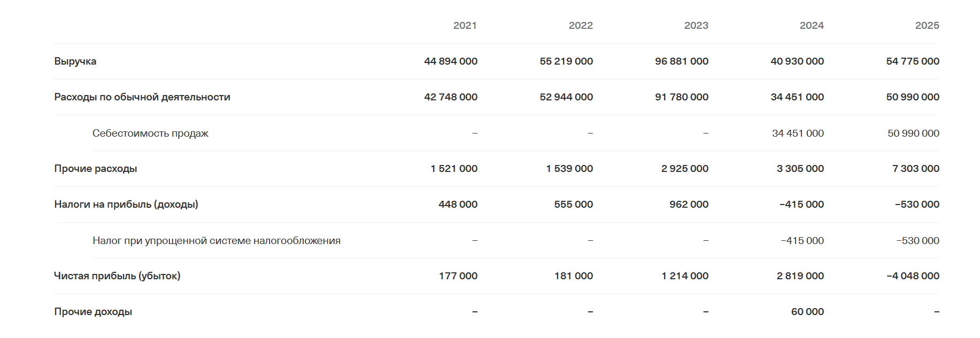Image resolution: width=980 pixels, height=338 pixels.
Task: Click the Себестоимость продаж sub-row label
Action: (150, 133)
